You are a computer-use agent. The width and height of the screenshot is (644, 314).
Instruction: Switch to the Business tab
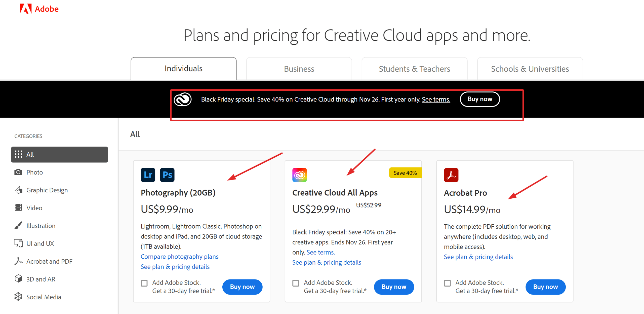click(299, 68)
